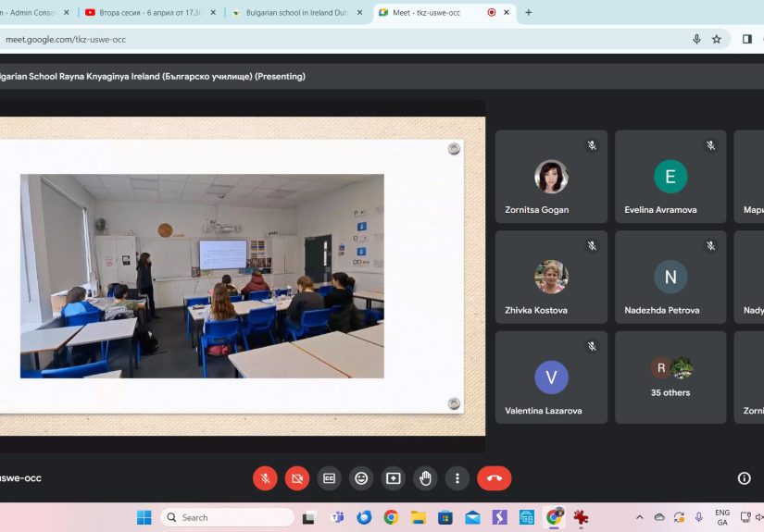Click the 35 others participants tile
764x532 pixels.
[670, 377]
